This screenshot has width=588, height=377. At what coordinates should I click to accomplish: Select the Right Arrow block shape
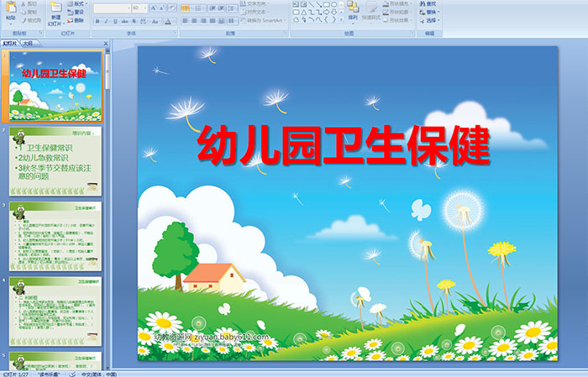click(326, 13)
